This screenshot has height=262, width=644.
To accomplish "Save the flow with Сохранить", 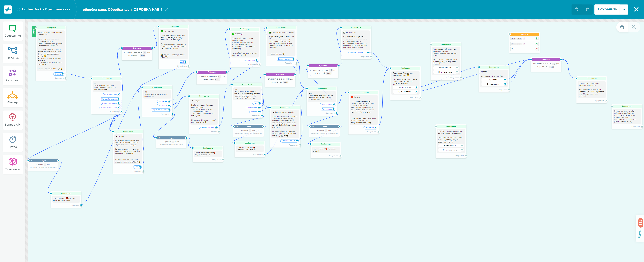I will (607, 9).
